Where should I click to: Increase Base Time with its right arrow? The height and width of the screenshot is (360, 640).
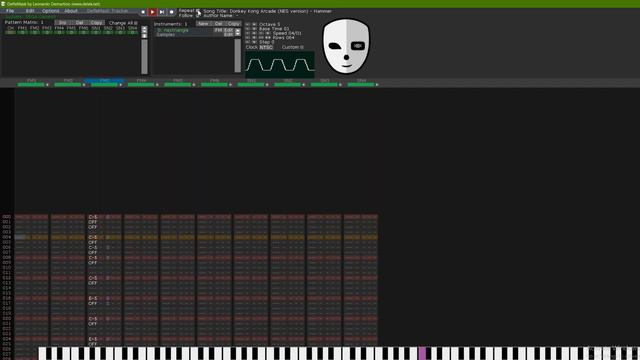(254, 29)
